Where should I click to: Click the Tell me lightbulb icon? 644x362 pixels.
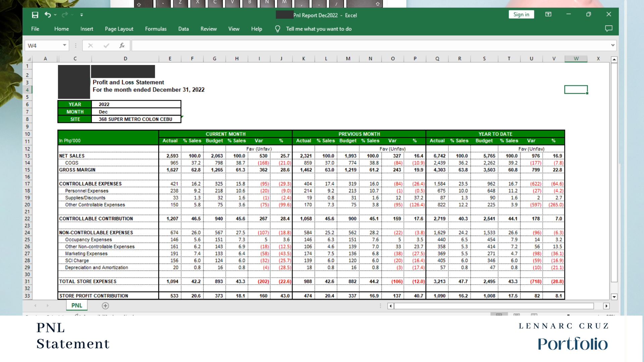pos(277,29)
